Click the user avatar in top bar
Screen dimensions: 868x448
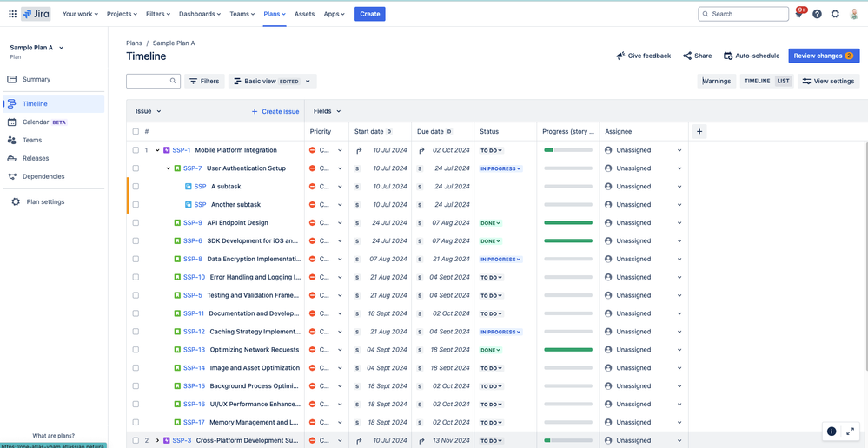coord(854,14)
